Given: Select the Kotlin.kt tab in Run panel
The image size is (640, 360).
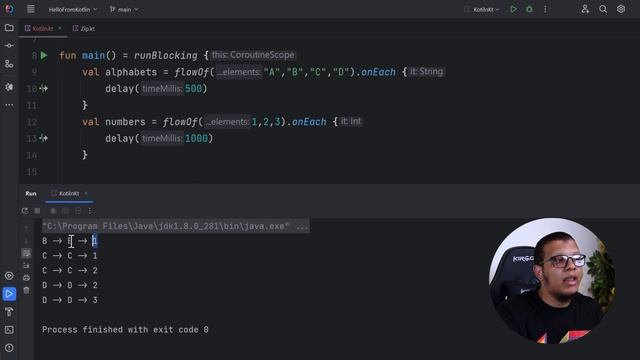Looking at the screenshot, I should 69,193.
